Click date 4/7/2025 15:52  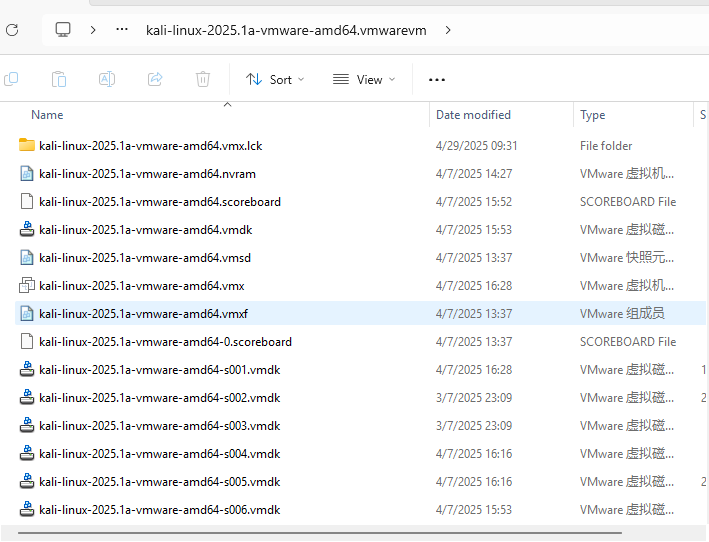coord(474,202)
